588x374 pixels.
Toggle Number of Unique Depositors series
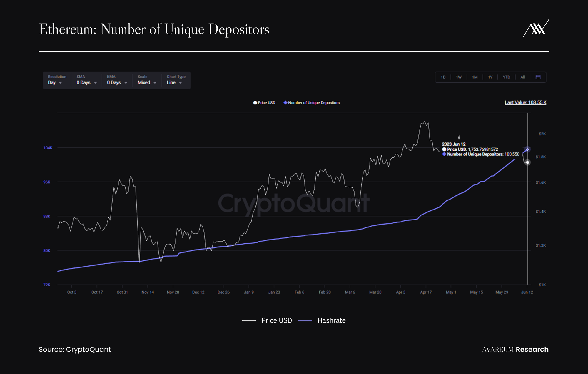pyautogui.click(x=314, y=103)
